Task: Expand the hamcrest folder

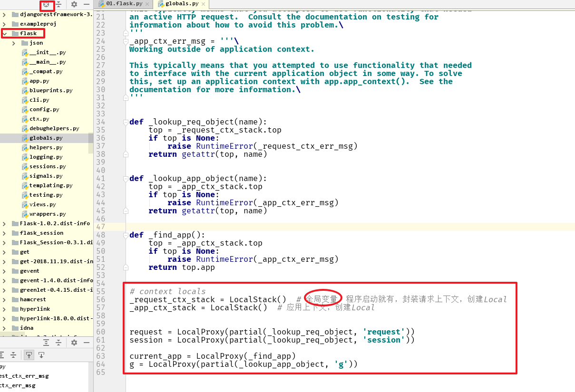Action: coord(4,299)
